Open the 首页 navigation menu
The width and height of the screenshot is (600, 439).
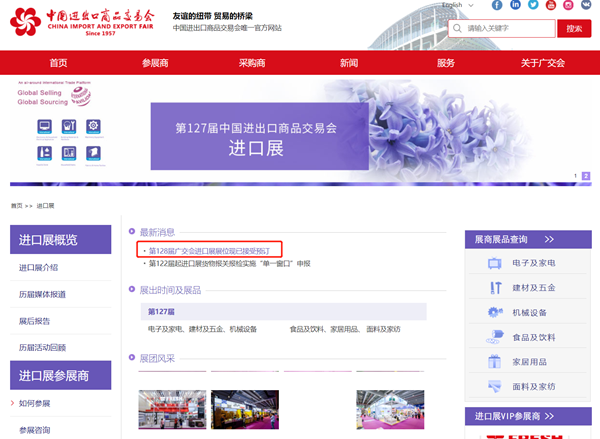(x=58, y=63)
